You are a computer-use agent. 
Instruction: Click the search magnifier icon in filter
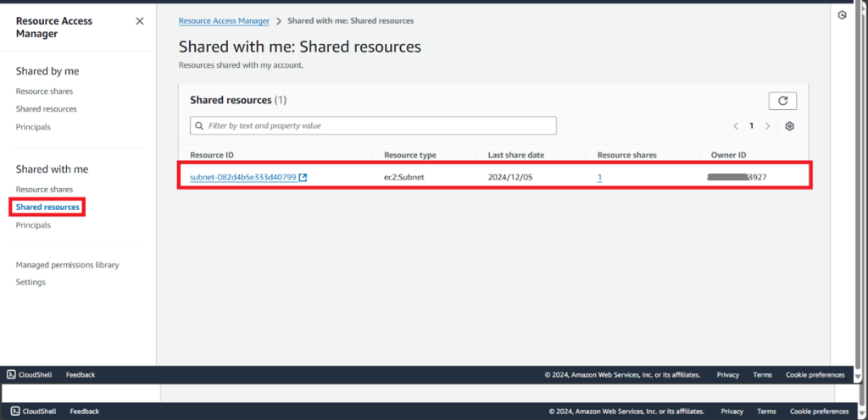coord(199,126)
